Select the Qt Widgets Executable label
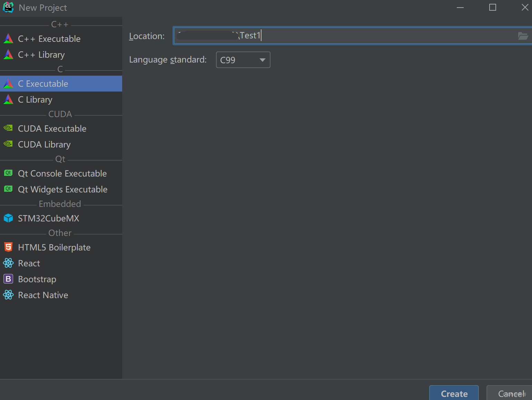 coord(63,189)
